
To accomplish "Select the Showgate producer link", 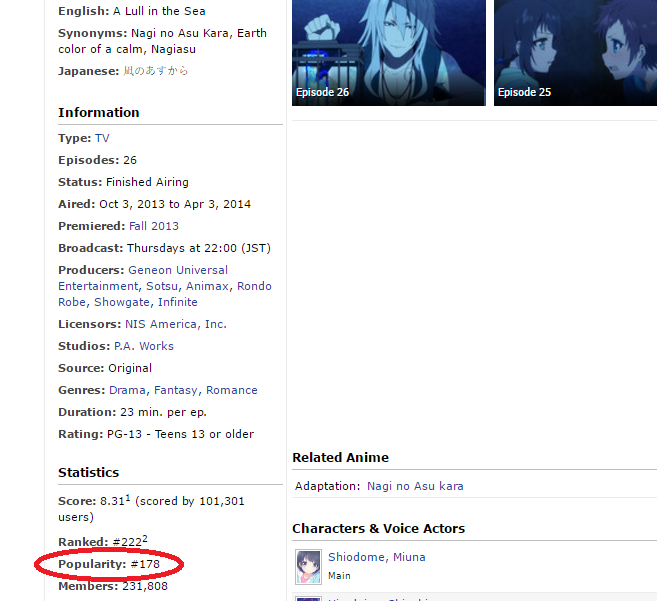I will tap(122, 302).
